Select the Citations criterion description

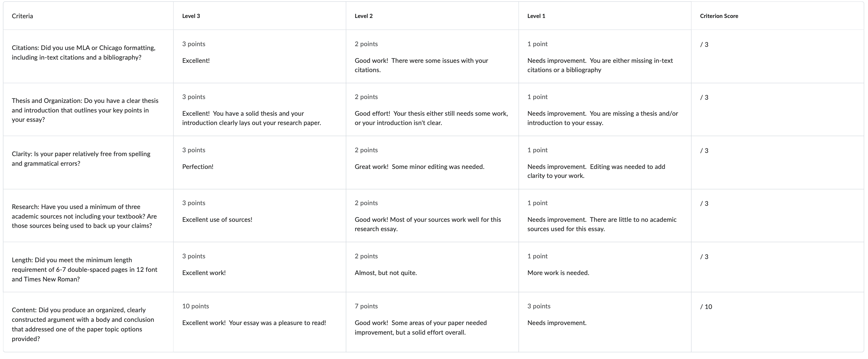[x=84, y=53]
